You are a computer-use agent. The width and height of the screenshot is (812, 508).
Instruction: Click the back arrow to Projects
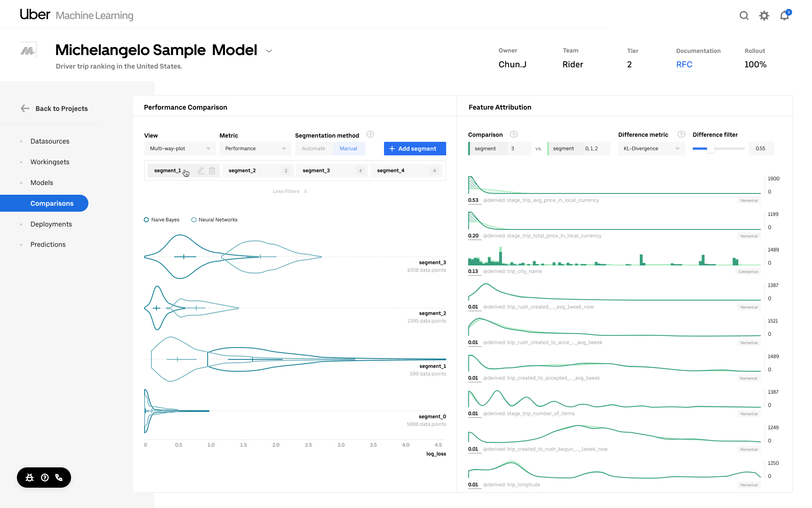click(25, 108)
